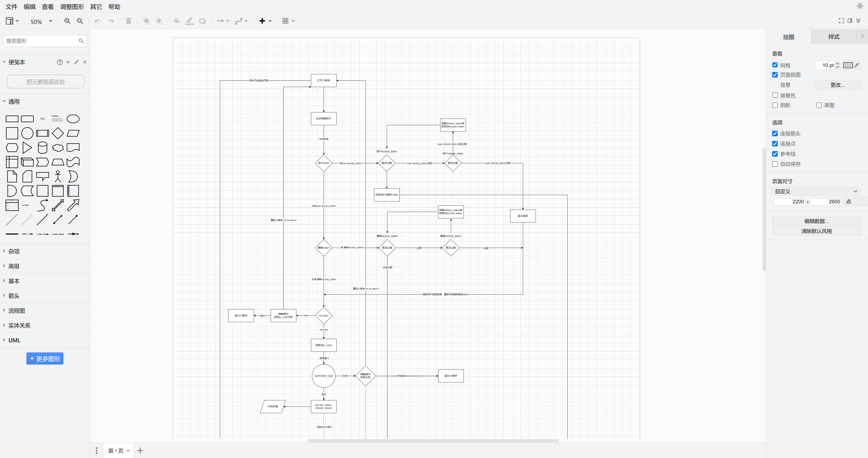
Task: Open the connection arrow style dropdown
Action: (x=223, y=21)
